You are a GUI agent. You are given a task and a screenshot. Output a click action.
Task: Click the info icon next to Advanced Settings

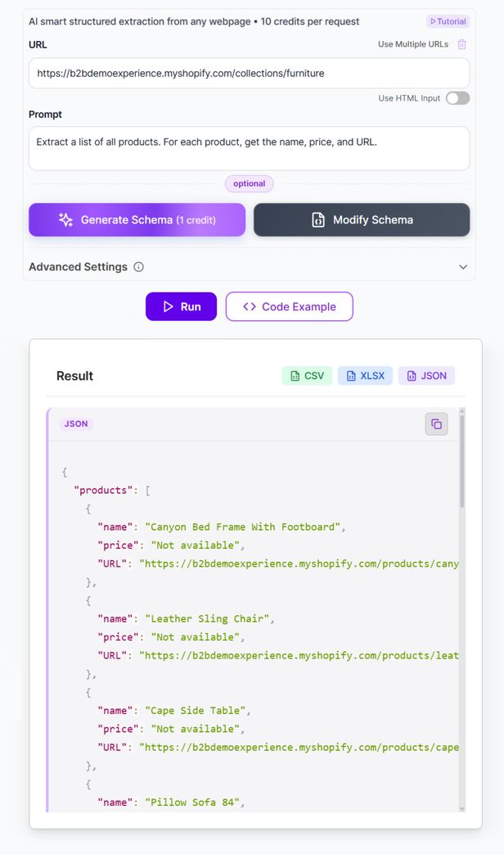[x=139, y=267]
